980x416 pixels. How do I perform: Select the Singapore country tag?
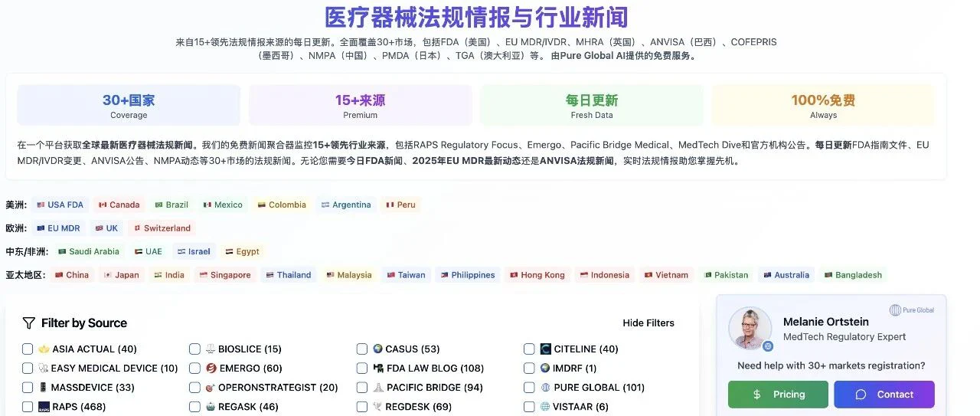(225, 275)
